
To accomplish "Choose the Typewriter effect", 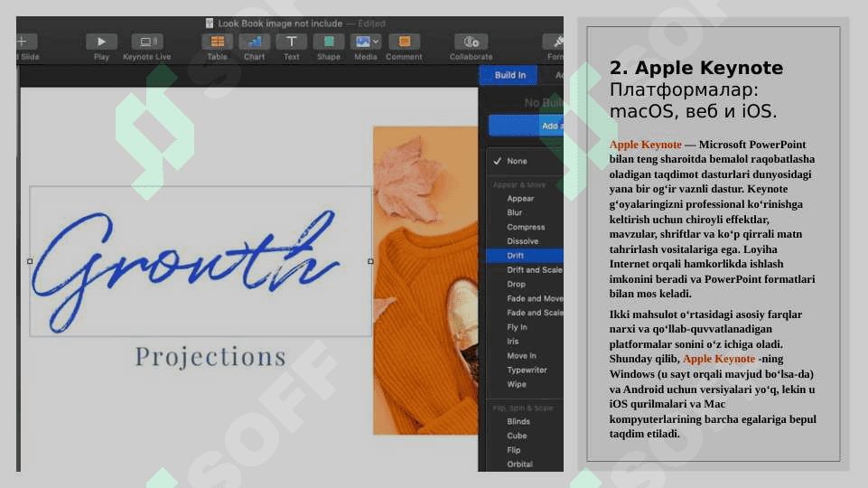I will point(525,370).
